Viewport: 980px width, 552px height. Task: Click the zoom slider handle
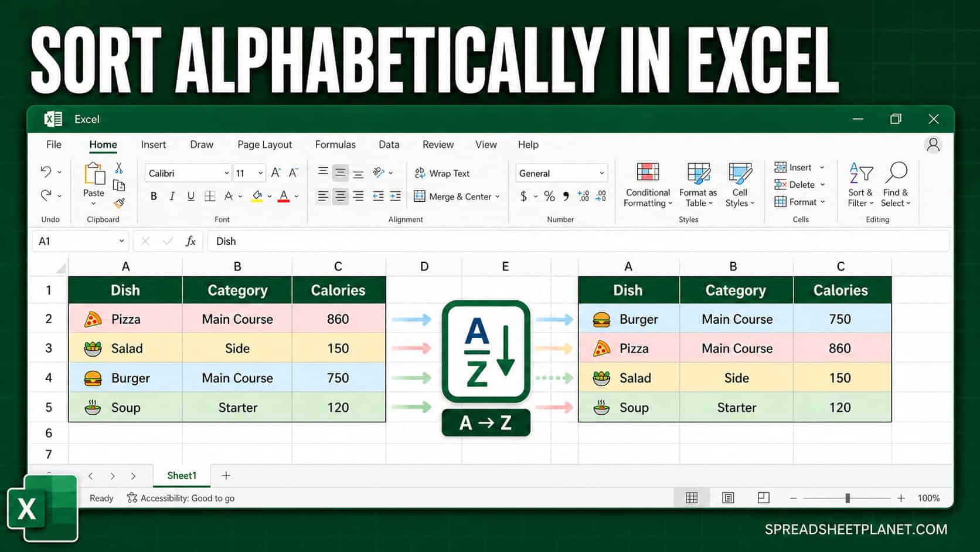click(848, 498)
